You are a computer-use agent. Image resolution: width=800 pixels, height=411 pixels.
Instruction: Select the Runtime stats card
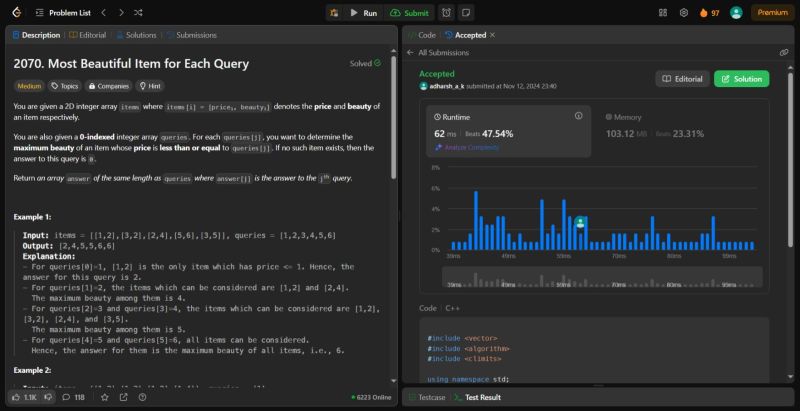(x=509, y=132)
